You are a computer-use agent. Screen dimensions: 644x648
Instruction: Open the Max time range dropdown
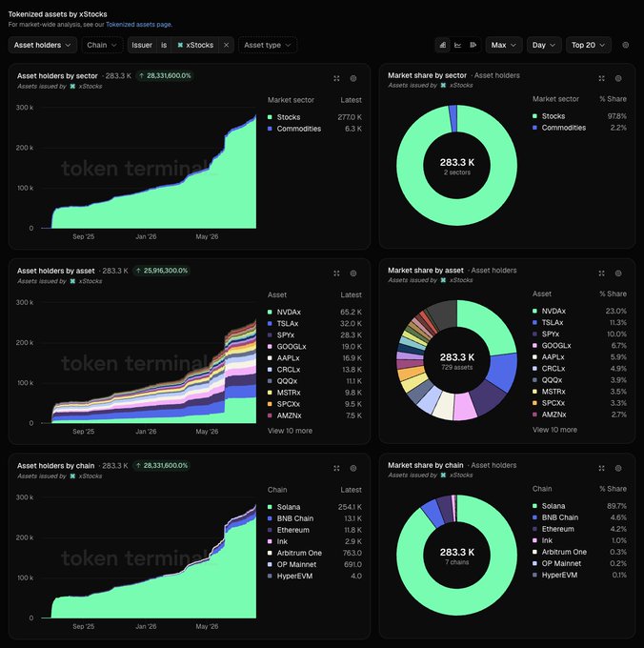coord(504,45)
